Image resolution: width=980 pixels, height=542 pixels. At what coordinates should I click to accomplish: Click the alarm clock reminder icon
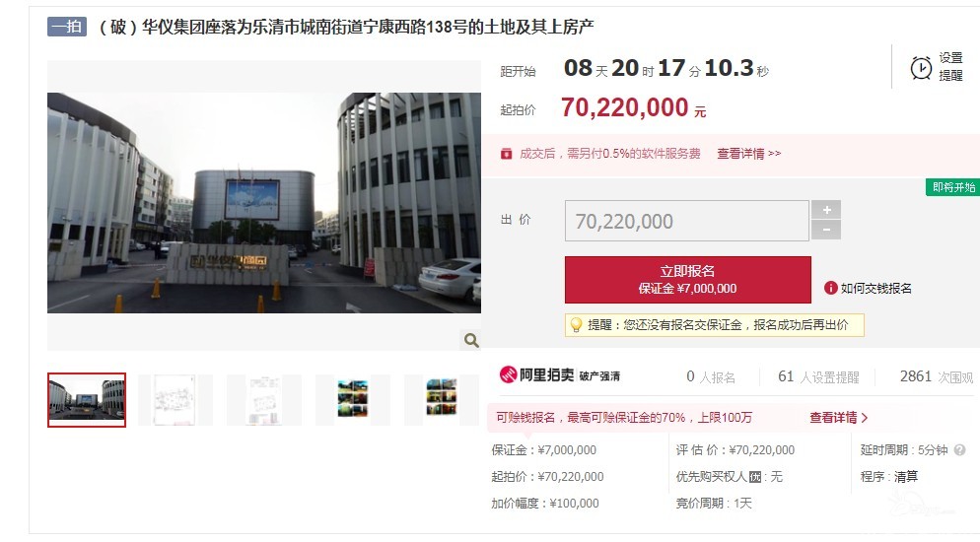tap(921, 67)
